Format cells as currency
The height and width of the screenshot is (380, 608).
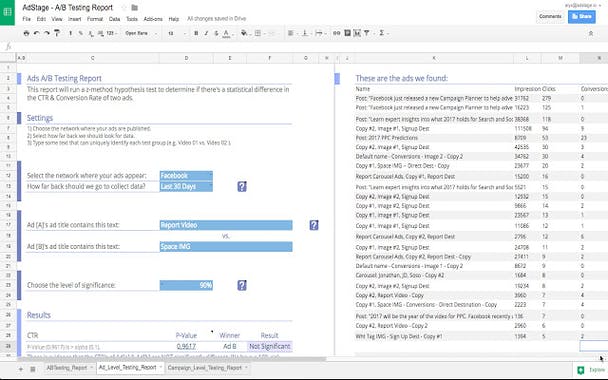[x=71, y=33]
